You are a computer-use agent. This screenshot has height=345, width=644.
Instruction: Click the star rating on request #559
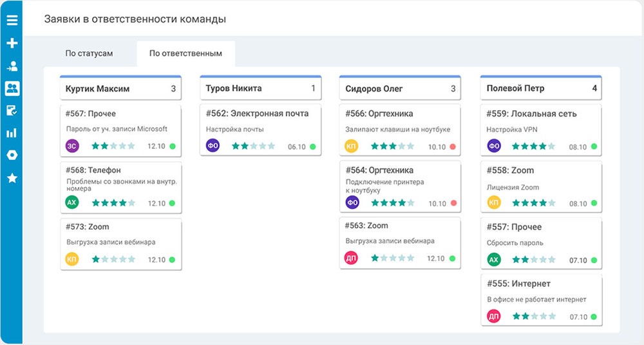[533, 146]
